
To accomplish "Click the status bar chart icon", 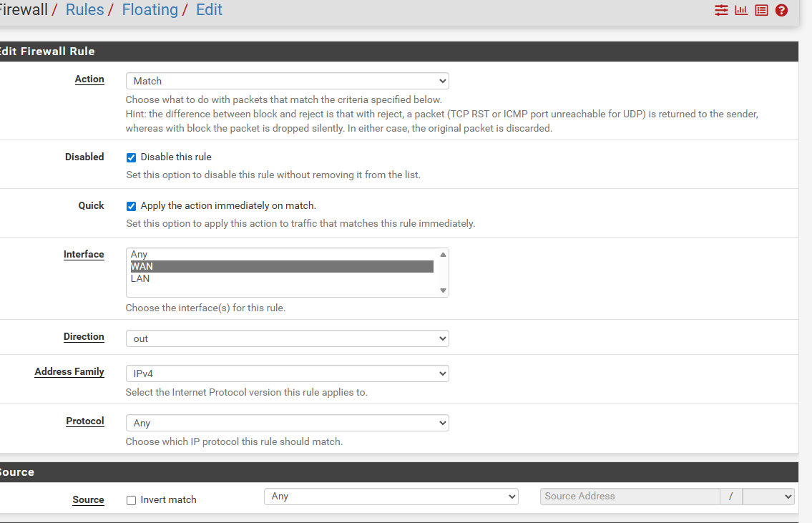I will (x=741, y=11).
